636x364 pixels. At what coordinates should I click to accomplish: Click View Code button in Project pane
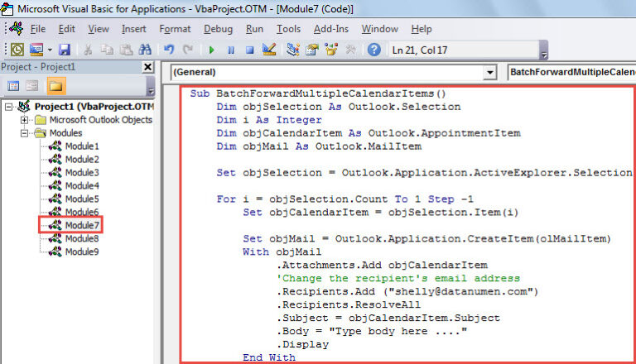(14, 85)
